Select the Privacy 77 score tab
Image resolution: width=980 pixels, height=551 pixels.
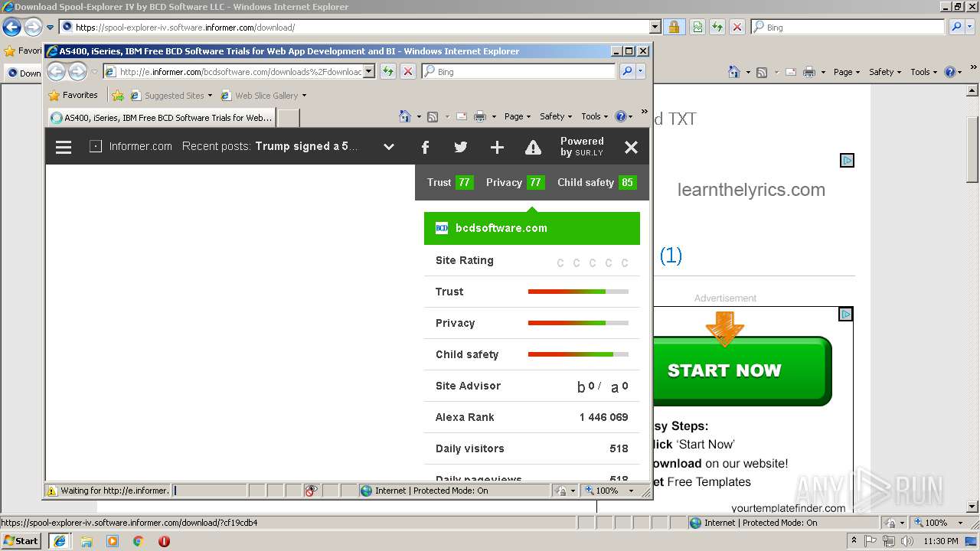[514, 182]
